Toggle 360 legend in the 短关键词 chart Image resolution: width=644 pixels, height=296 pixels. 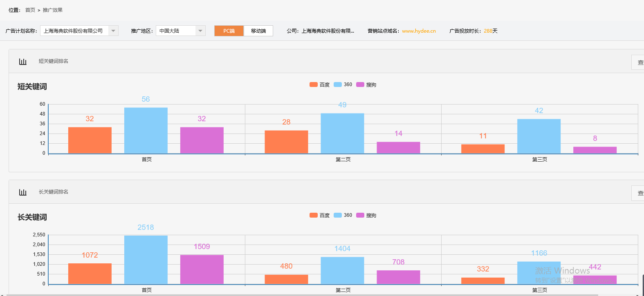(343, 85)
